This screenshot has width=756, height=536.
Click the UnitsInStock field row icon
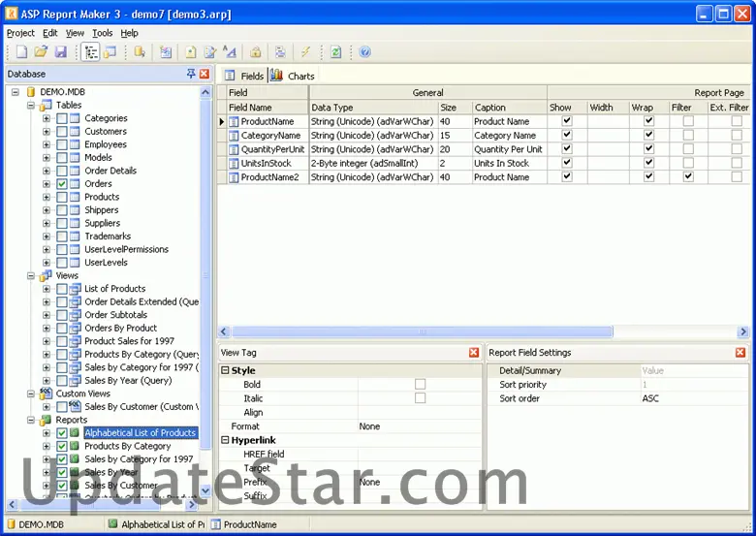pyautogui.click(x=234, y=164)
